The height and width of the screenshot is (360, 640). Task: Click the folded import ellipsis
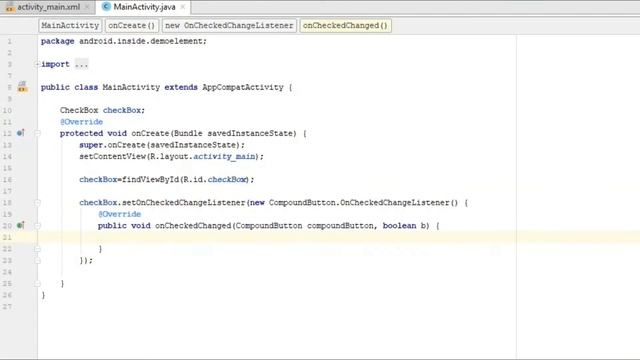[81, 64]
